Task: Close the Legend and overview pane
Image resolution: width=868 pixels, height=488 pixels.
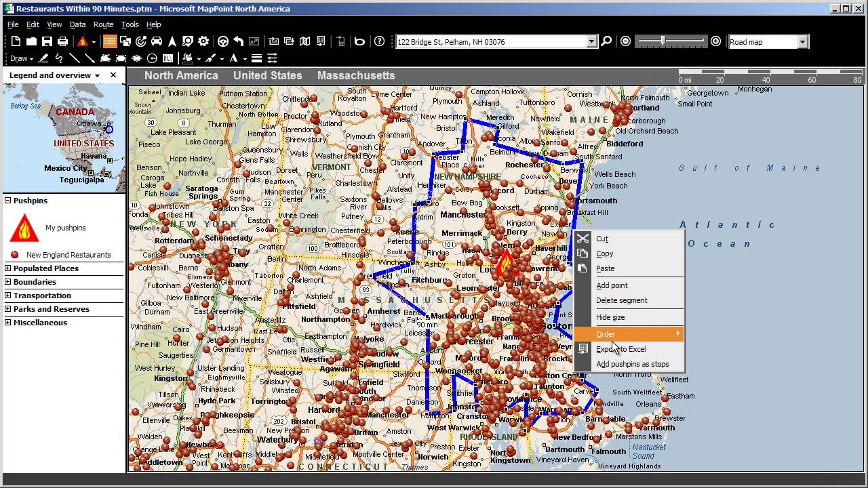Action: 113,75
